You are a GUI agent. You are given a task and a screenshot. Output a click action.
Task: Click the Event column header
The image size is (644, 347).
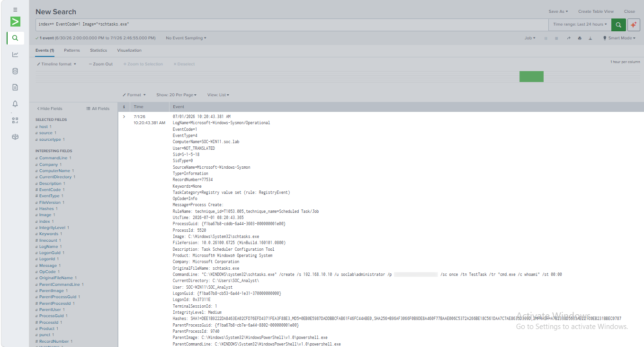tap(179, 107)
